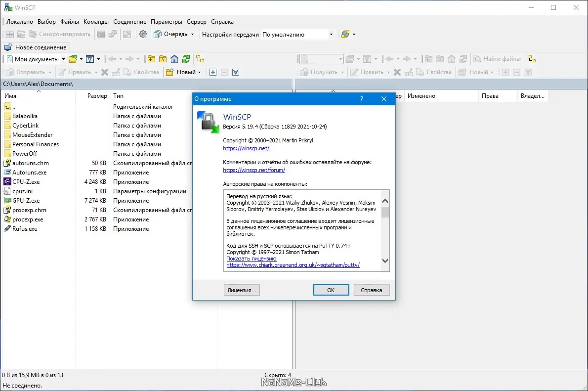Click the remote delete X icon

(x=397, y=72)
